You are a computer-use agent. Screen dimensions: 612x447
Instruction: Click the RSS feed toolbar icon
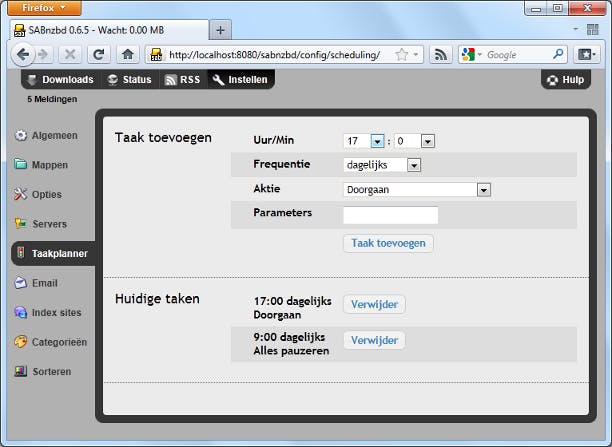tap(441, 55)
